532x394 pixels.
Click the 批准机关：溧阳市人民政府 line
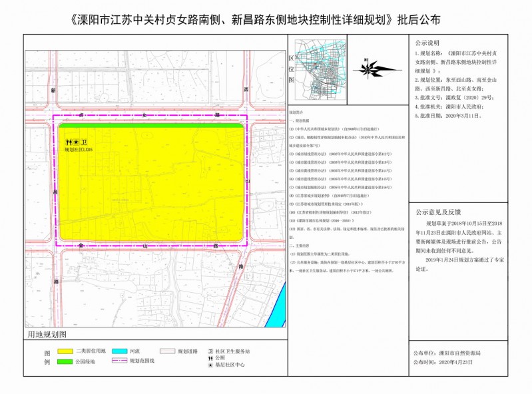tap(449, 106)
